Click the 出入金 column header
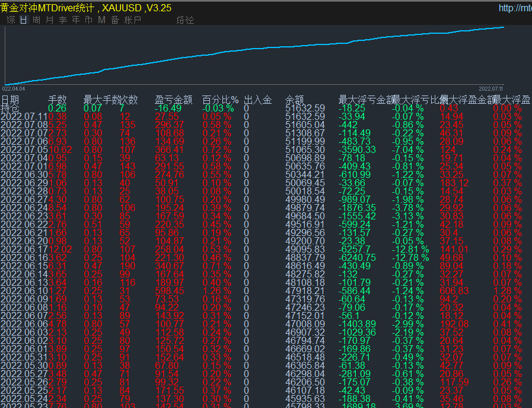 258,100
